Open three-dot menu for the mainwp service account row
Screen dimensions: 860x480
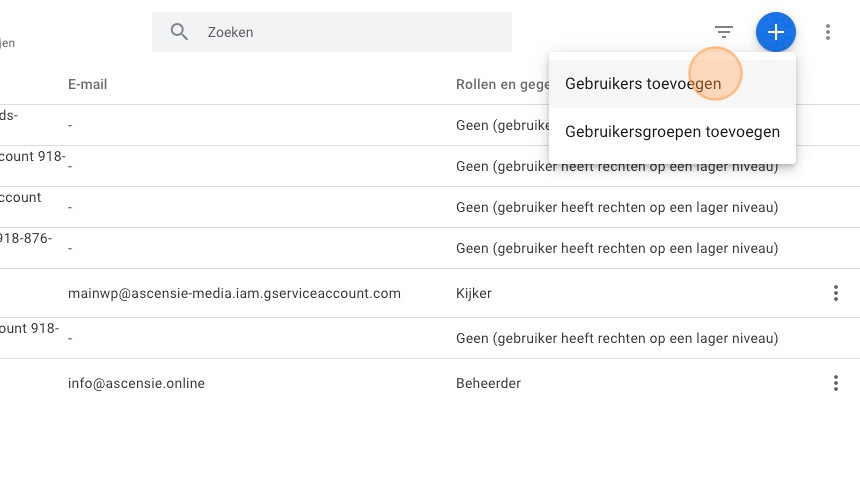pyautogui.click(x=836, y=293)
